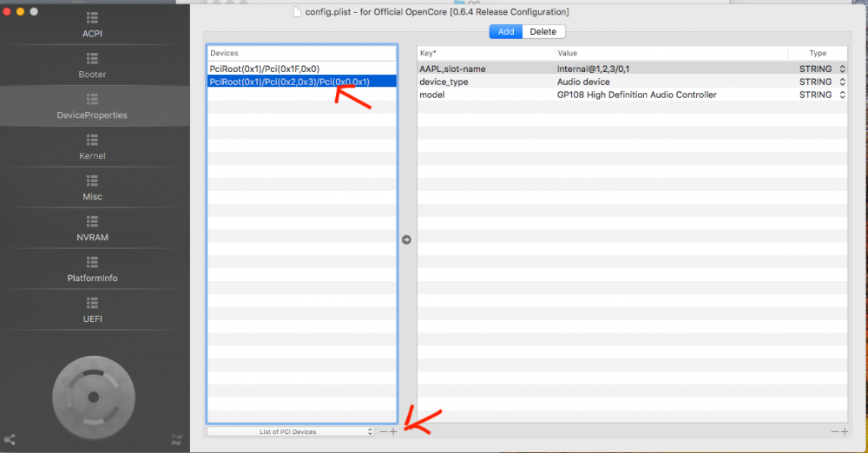Click the round arrow button between panes

pos(406,240)
